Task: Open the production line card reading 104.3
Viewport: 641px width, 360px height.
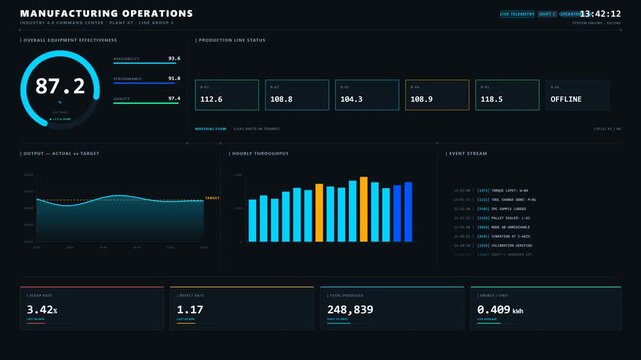Action: click(367, 95)
